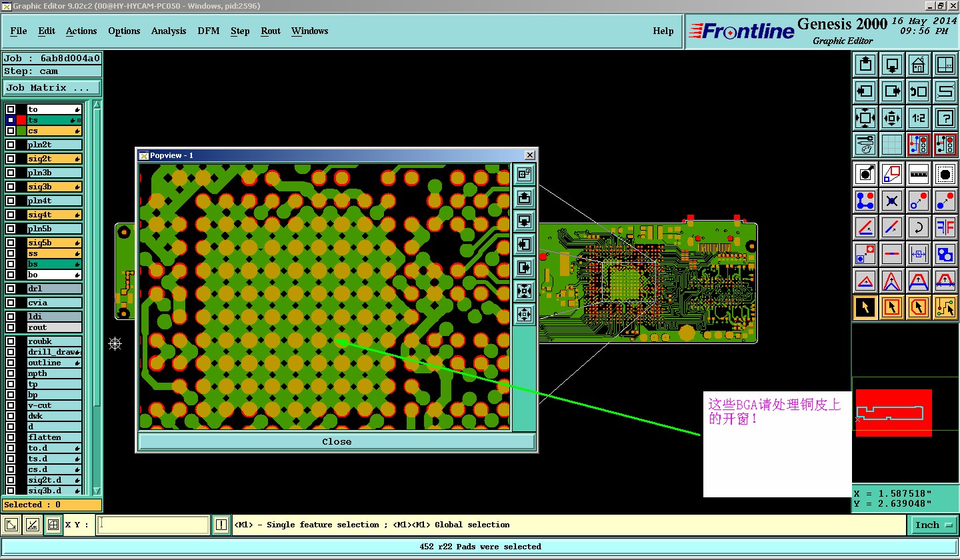Open the wrench and palette settings icon
The width and height of the screenshot is (960, 560).
point(865,145)
